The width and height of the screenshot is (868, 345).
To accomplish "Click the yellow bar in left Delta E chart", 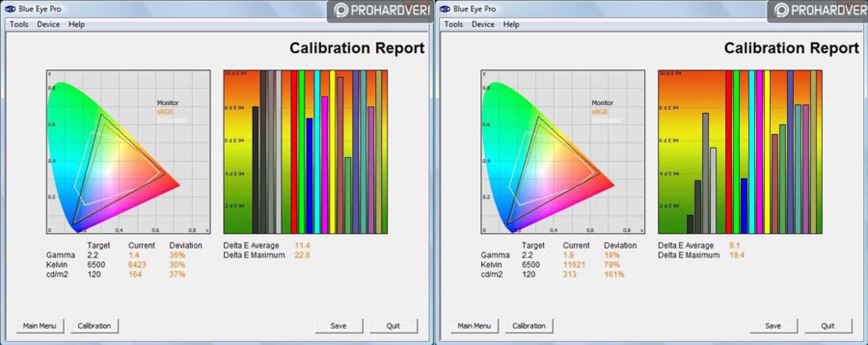I will tap(332, 152).
